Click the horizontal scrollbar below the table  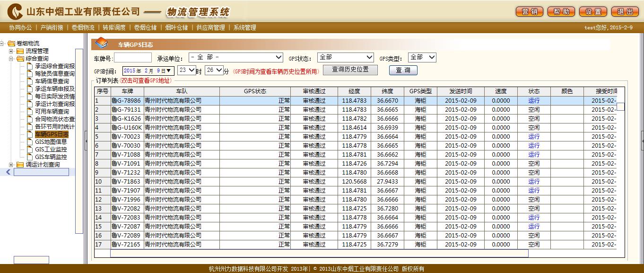point(319,254)
